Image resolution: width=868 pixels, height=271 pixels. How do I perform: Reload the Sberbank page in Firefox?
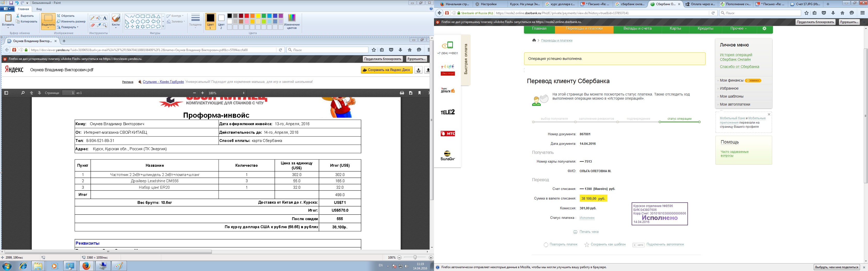pyautogui.click(x=713, y=13)
